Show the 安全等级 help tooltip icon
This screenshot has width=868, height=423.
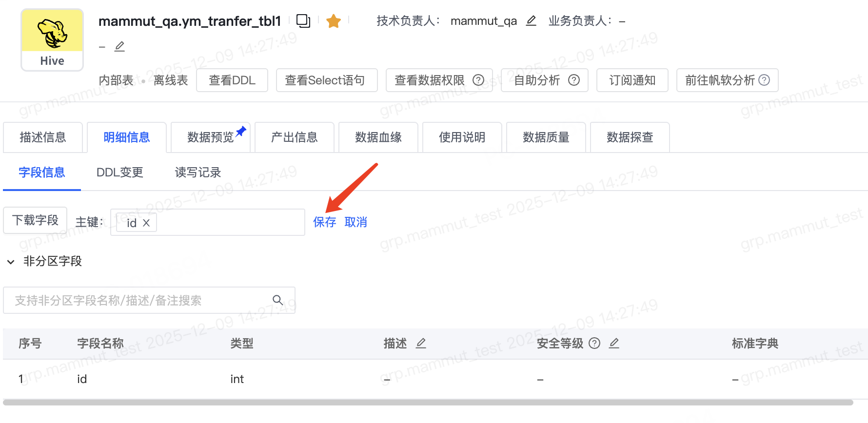click(x=594, y=343)
